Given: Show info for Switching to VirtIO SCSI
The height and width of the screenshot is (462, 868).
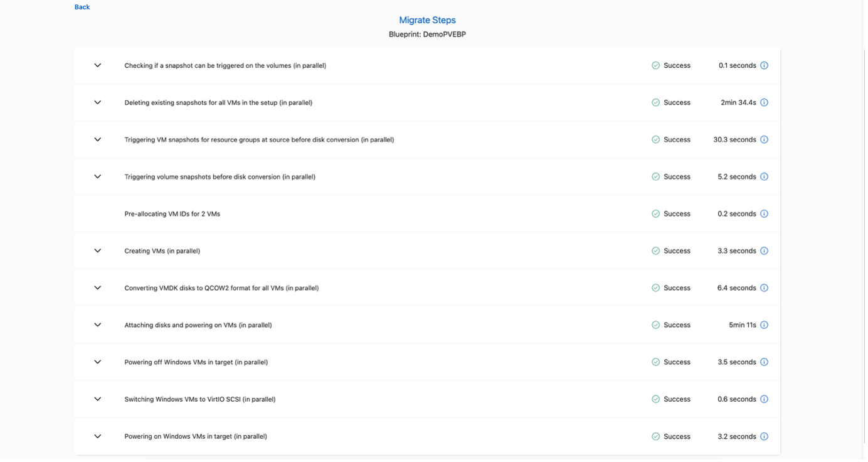Looking at the screenshot, I should pos(764,399).
